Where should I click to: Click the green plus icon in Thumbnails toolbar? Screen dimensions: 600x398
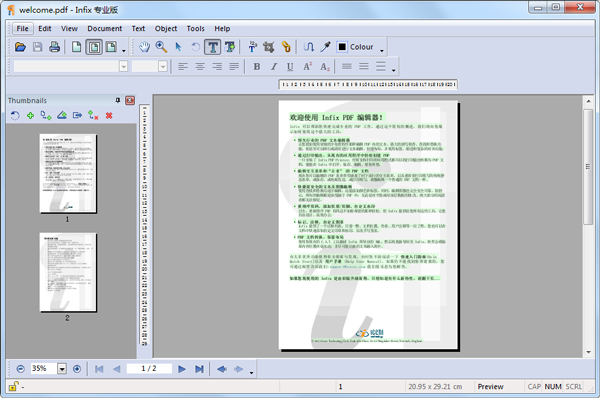(30, 115)
